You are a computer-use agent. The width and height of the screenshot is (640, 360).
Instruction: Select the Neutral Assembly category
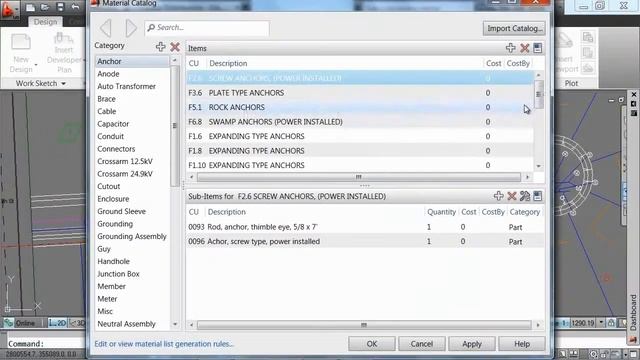127,324
